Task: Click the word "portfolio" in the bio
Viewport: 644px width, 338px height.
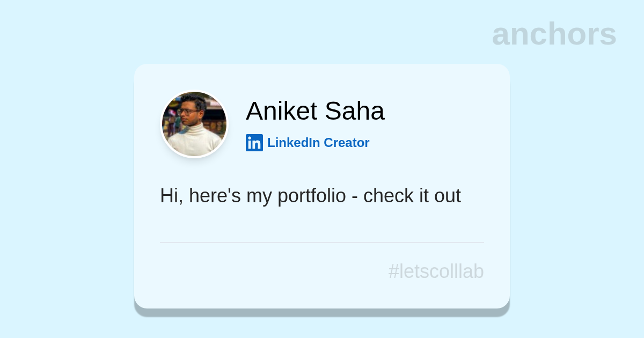Action: 311,196
